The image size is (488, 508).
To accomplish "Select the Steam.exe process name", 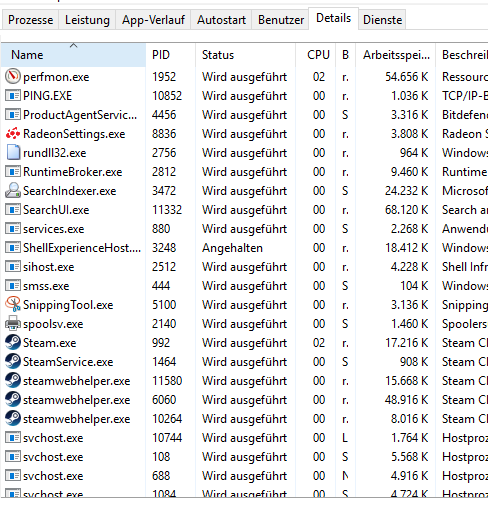I will (50, 343).
